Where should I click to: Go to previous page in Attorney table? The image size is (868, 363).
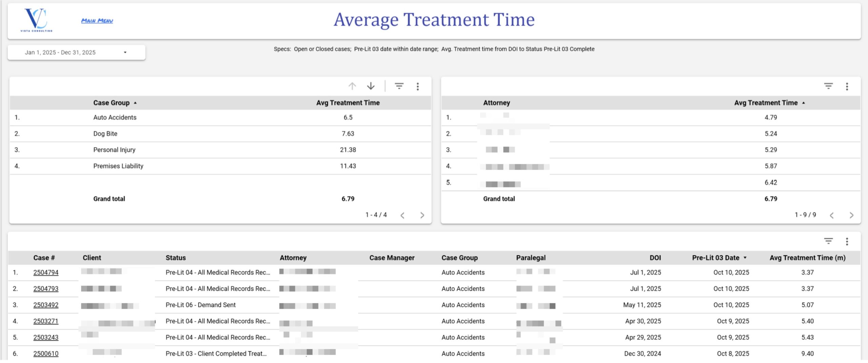click(x=832, y=215)
